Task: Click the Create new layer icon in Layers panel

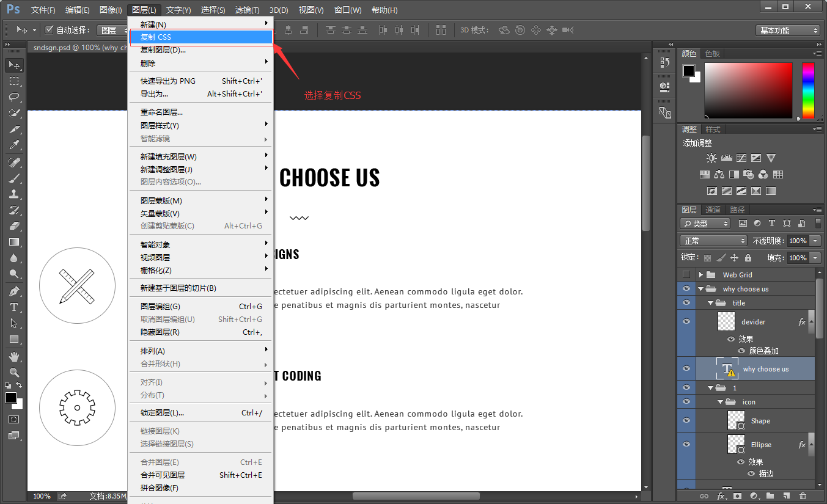Action: click(785, 496)
